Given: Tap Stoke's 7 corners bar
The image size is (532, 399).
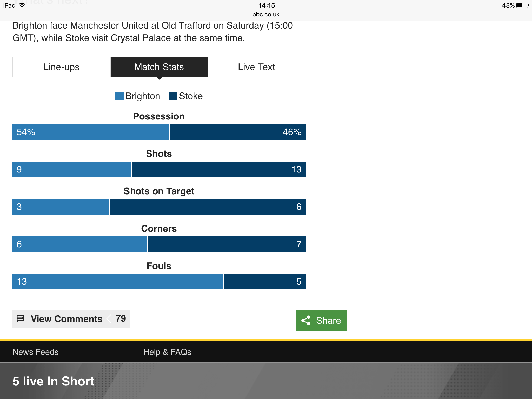Looking at the screenshot, I should tap(227, 244).
